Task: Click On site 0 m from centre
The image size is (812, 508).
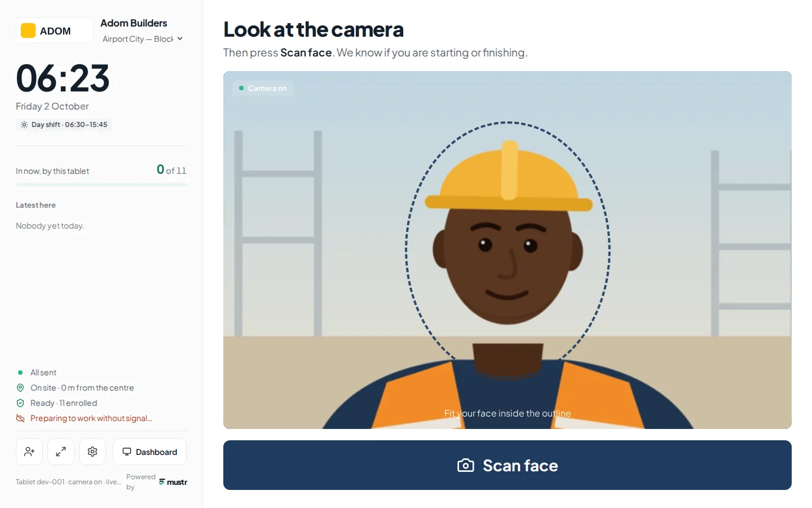Action: (82, 388)
